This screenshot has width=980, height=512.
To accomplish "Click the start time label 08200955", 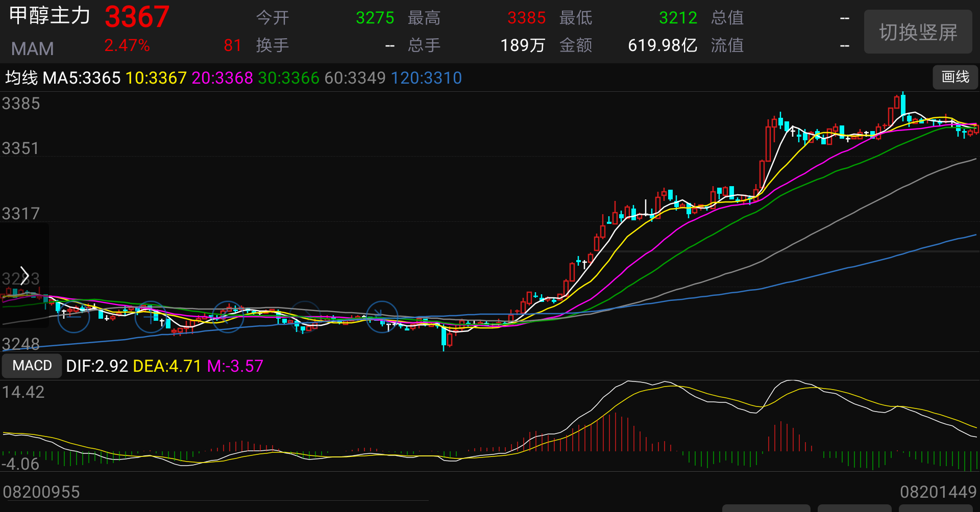I will click(x=41, y=492).
